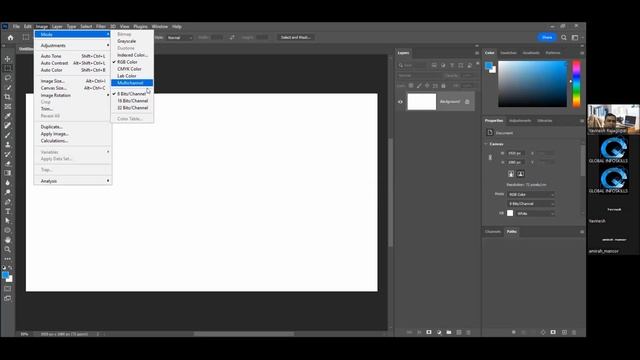
Task: Toggle lock image pixels brush icon
Action: pyautogui.click(x=419, y=86)
